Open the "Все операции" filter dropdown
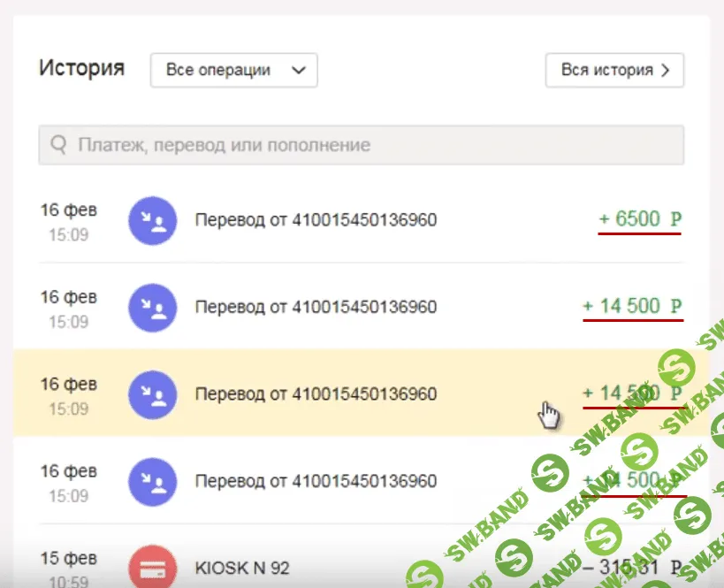Viewport: 724px width, 588px height. click(x=233, y=71)
